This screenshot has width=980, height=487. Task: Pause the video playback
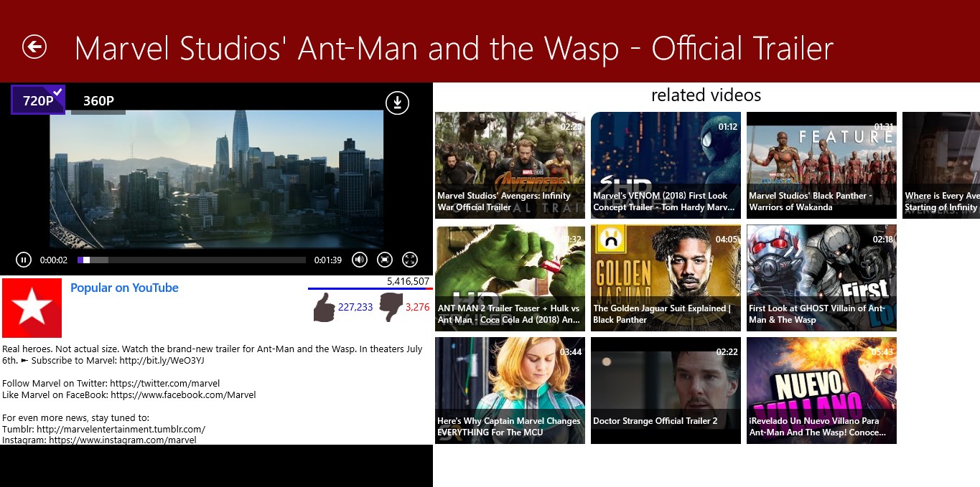pos(24,260)
